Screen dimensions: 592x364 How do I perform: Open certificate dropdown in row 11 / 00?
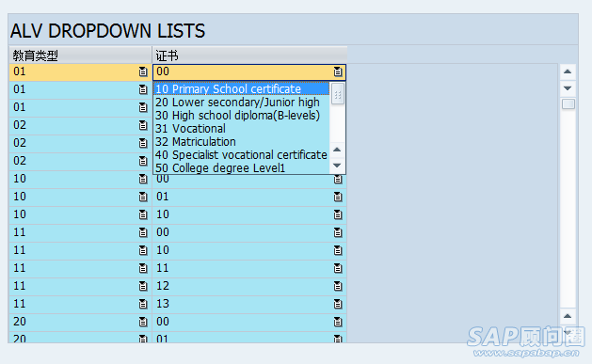pyautogui.click(x=338, y=232)
